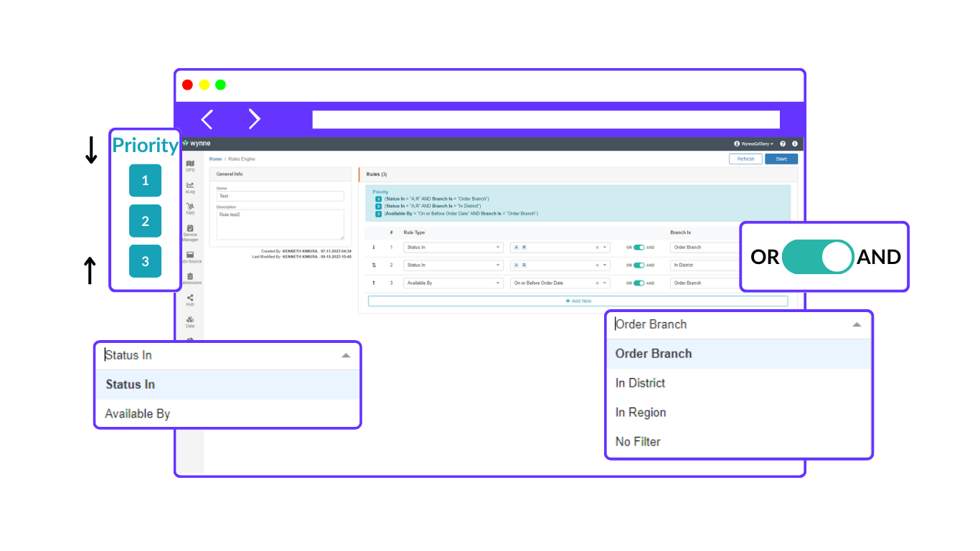This screenshot has width=980, height=551.
Task: Open the Data module
Action: pyautogui.click(x=190, y=321)
